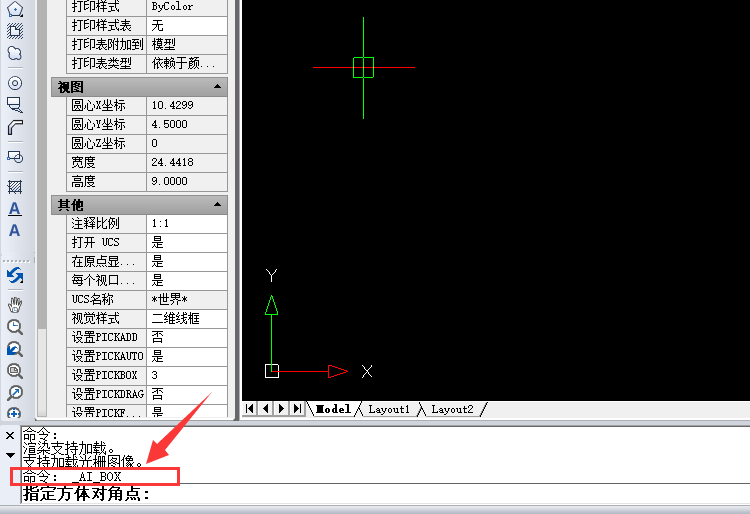Click the 打印表类型 value 依赖于颜...
The width and height of the screenshot is (750, 514).
(187, 63)
